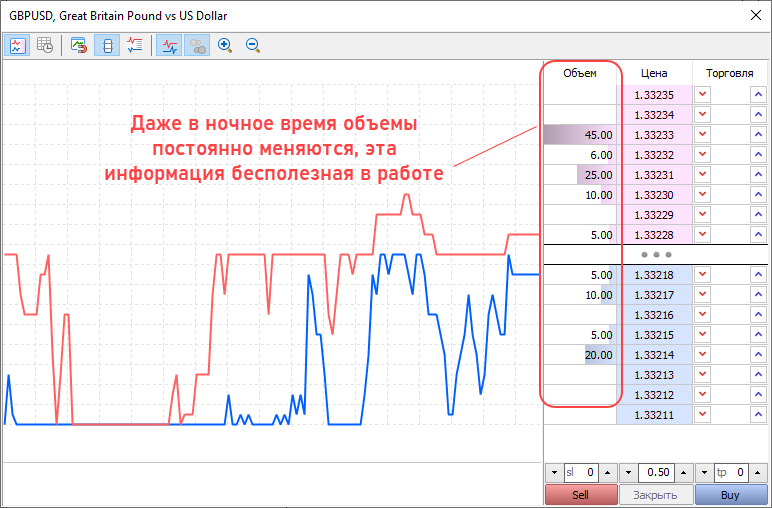Decrease the tp take profit value

click(x=704, y=473)
